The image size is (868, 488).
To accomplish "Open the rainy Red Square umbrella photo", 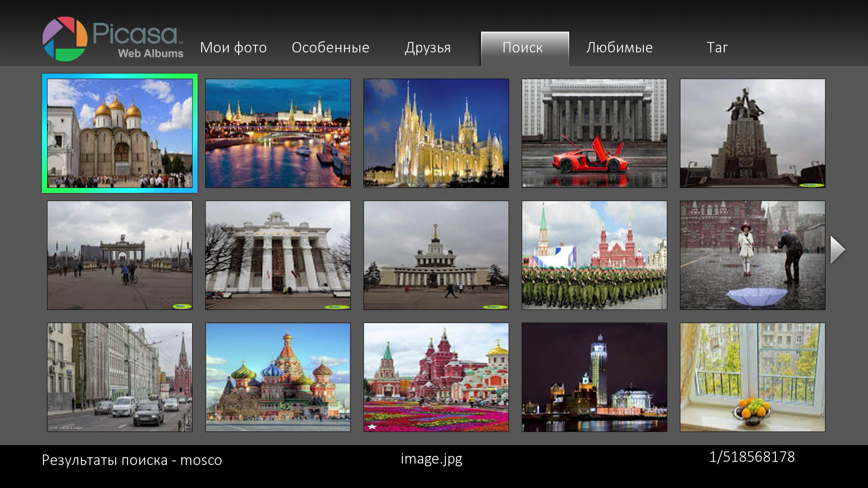I will point(753,255).
